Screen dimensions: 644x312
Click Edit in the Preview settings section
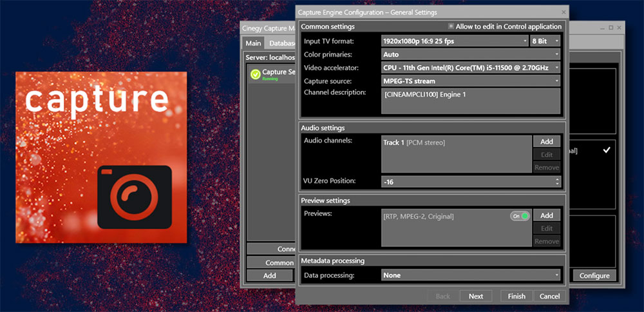coord(547,229)
